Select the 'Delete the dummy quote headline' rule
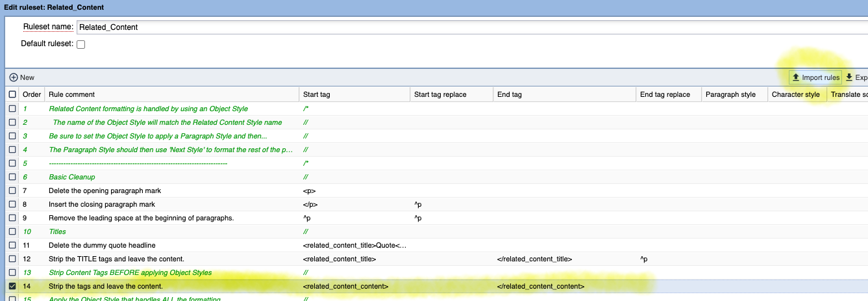 (x=103, y=245)
